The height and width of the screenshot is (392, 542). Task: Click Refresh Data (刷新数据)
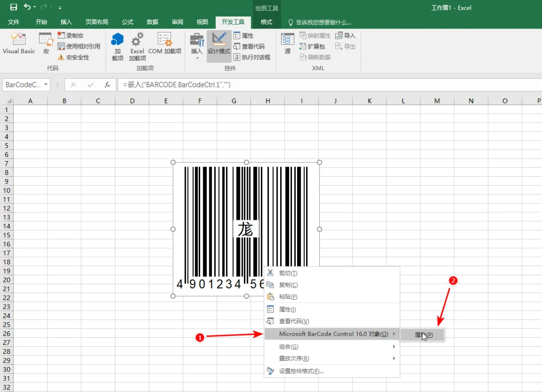315,57
